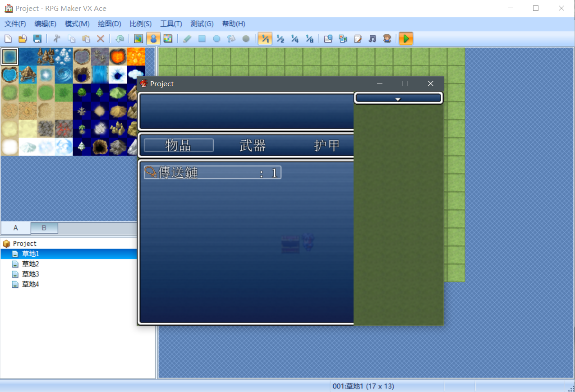Click the red X Delete icon
The height and width of the screenshot is (392, 575).
pos(101,39)
